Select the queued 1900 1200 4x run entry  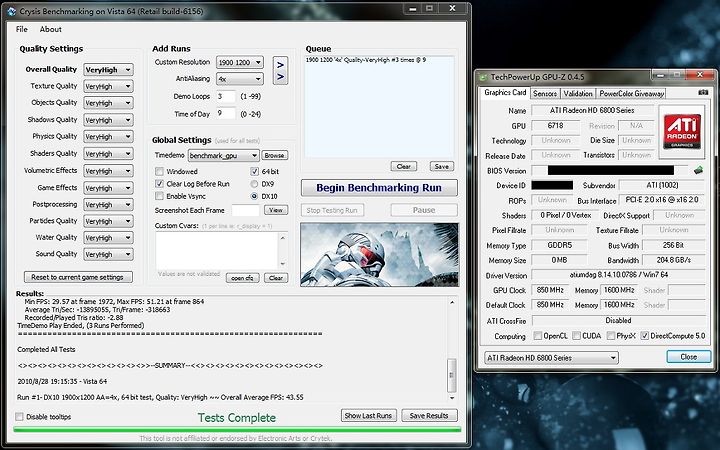366,60
